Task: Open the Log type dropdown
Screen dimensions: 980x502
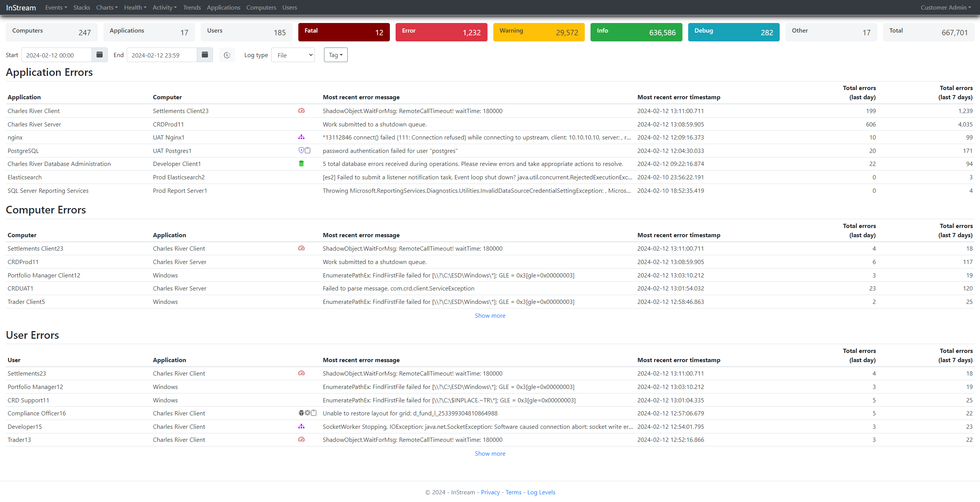Action: tap(293, 55)
